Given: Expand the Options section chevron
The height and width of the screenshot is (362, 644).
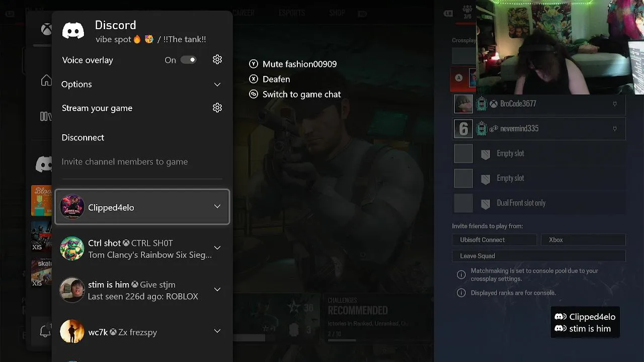Looking at the screenshot, I should (217, 84).
